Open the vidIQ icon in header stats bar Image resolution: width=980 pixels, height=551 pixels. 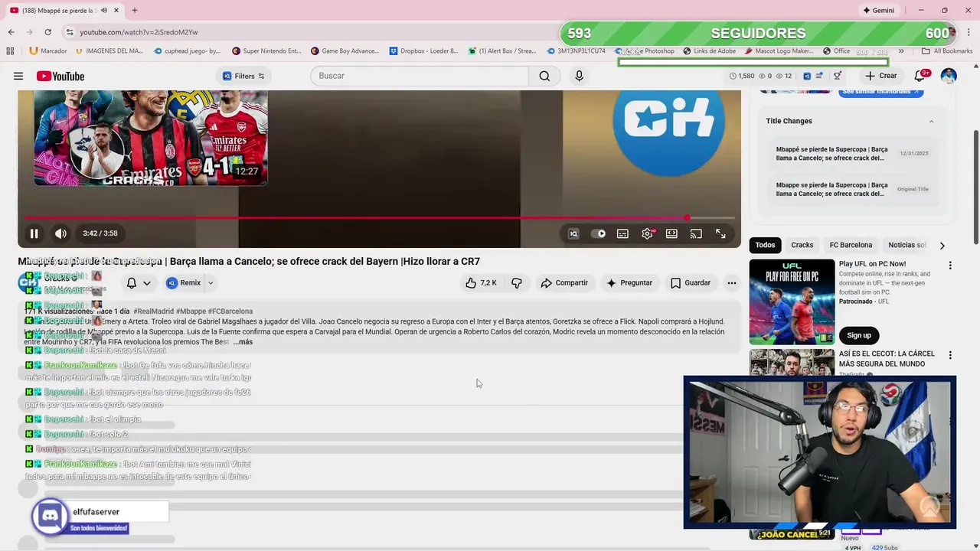coord(807,76)
